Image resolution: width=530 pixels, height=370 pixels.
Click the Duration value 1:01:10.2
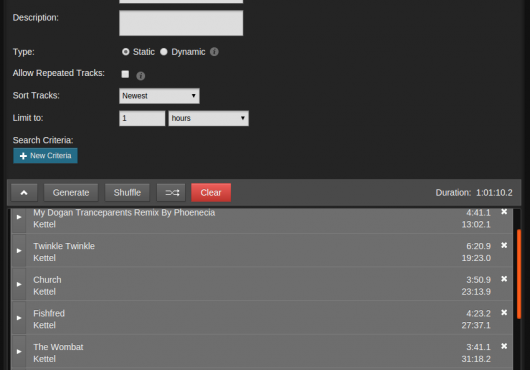point(494,193)
